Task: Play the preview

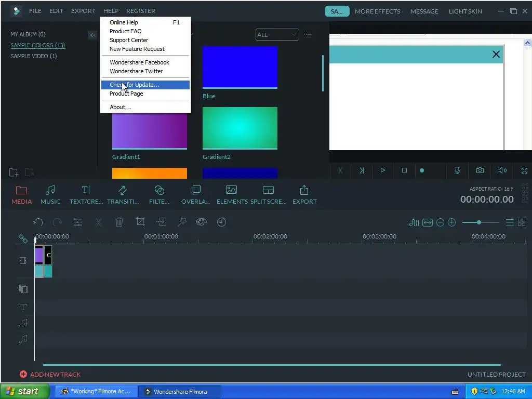Action: (383, 170)
